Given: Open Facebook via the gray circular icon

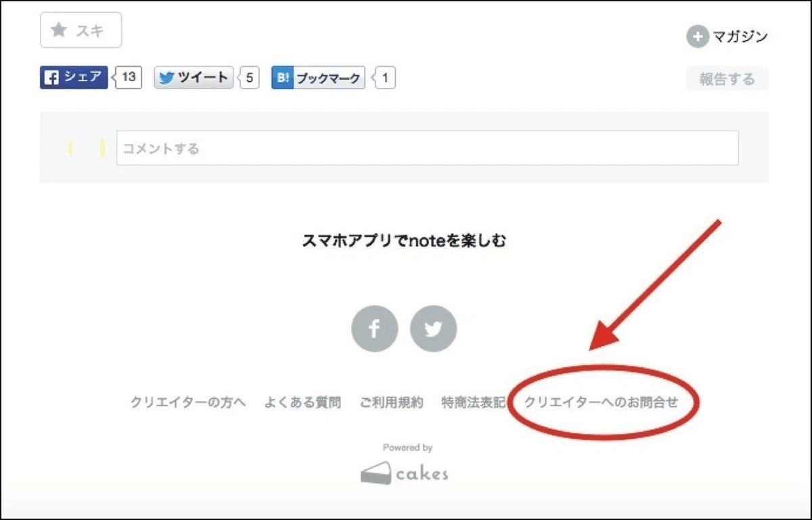Looking at the screenshot, I should click(x=374, y=328).
